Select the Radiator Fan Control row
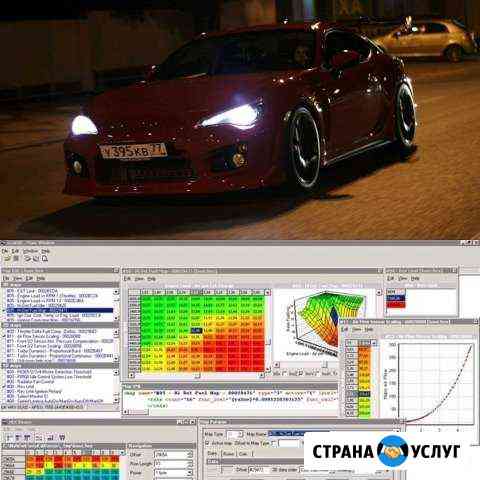 point(30,381)
